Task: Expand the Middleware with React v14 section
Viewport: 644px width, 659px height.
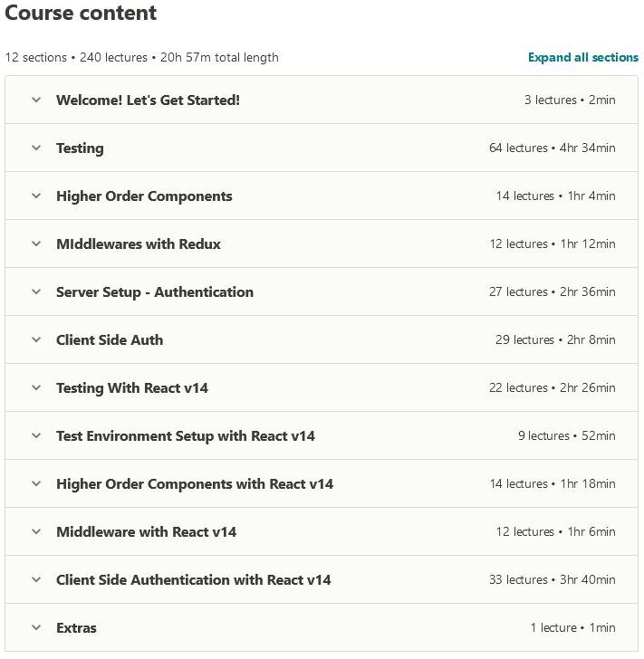Action: [36, 531]
